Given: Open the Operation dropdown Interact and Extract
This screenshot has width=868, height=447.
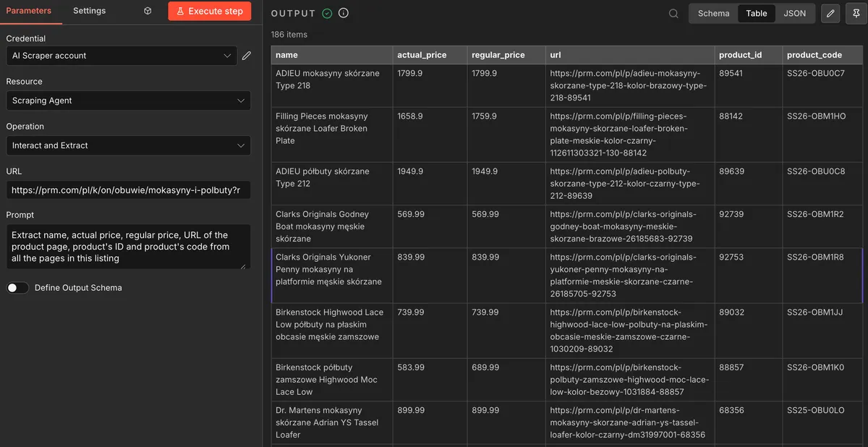Looking at the screenshot, I should pos(129,145).
